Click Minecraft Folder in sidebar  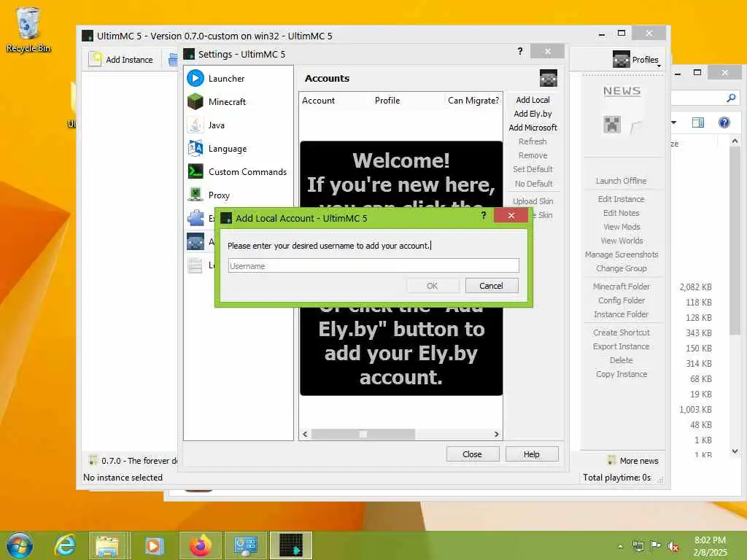(x=622, y=286)
